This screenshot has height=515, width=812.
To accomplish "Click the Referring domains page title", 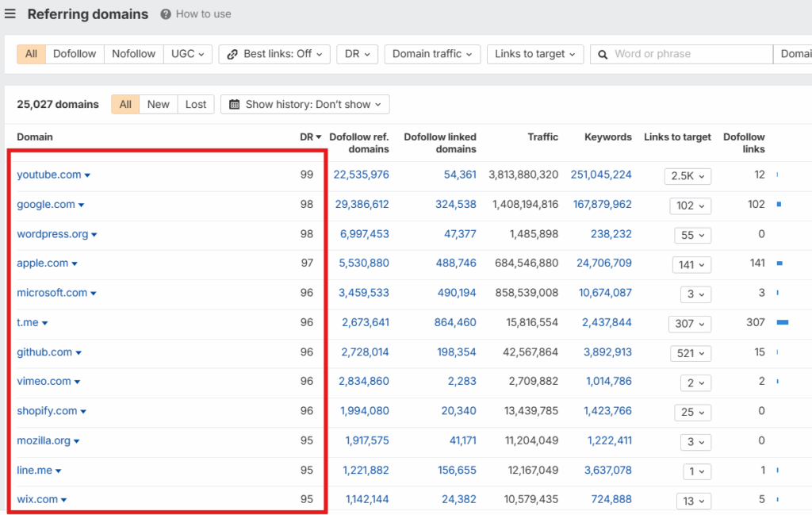I will pos(87,14).
